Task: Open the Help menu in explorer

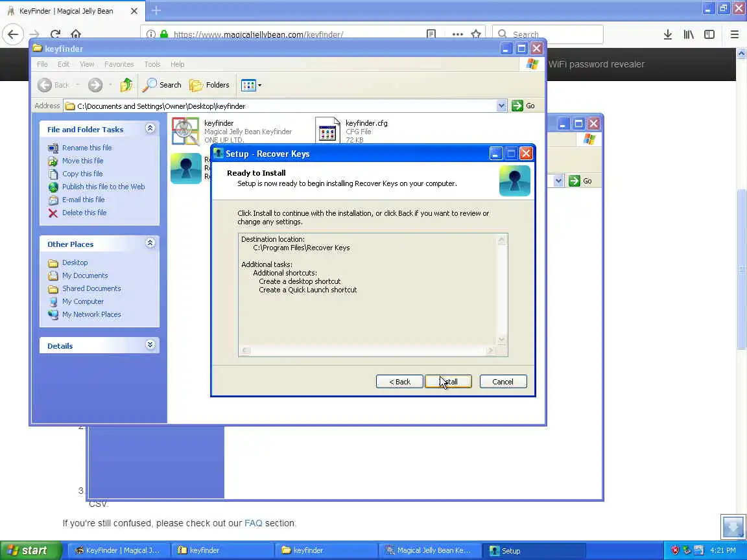Action: pyautogui.click(x=177, y=64)
